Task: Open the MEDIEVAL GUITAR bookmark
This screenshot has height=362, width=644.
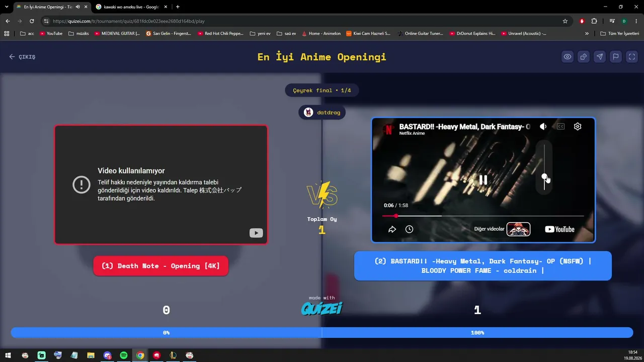Action: coord(117,34)
